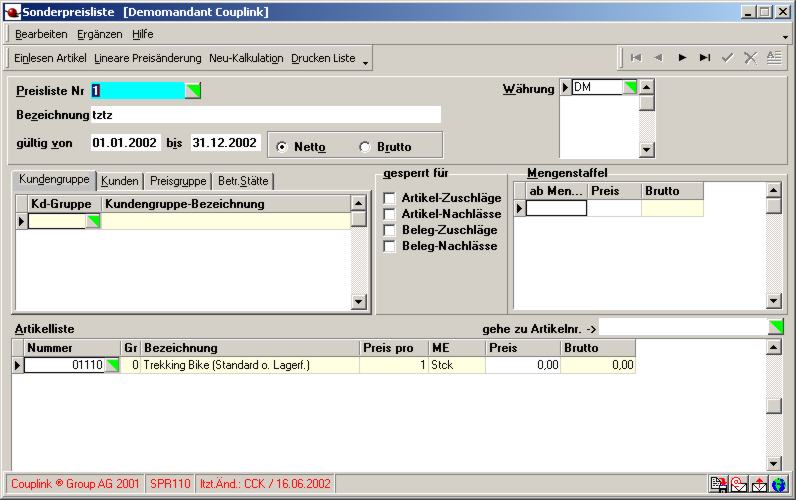Open the Währung DM dropdown
Image resolution: width=796 pixels, height=500 pixels.
(630, 88)
